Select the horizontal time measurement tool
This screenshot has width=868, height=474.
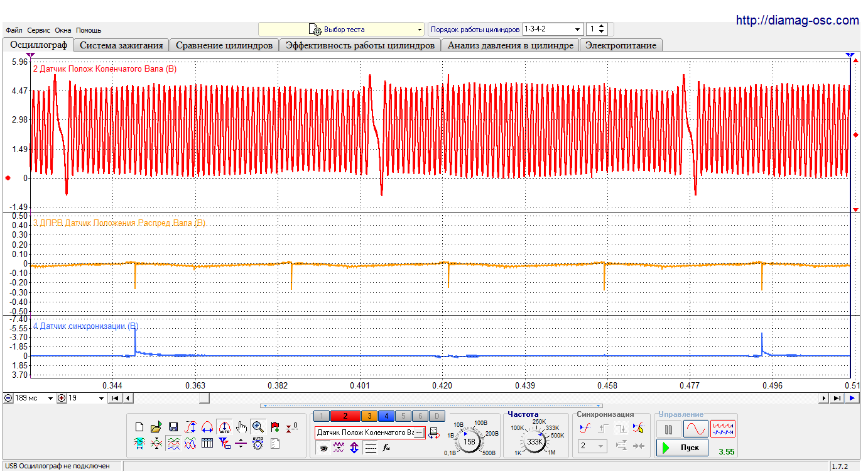click(x=207, y=427)
